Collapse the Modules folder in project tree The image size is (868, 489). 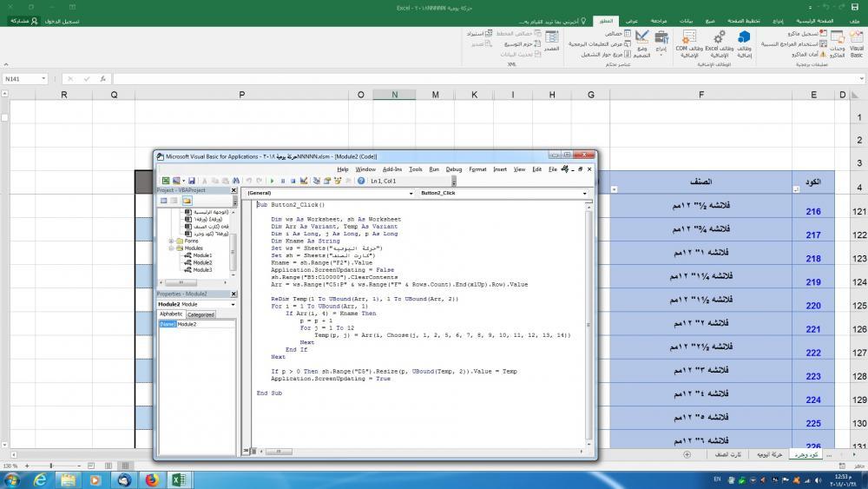(x=172, y=248)
